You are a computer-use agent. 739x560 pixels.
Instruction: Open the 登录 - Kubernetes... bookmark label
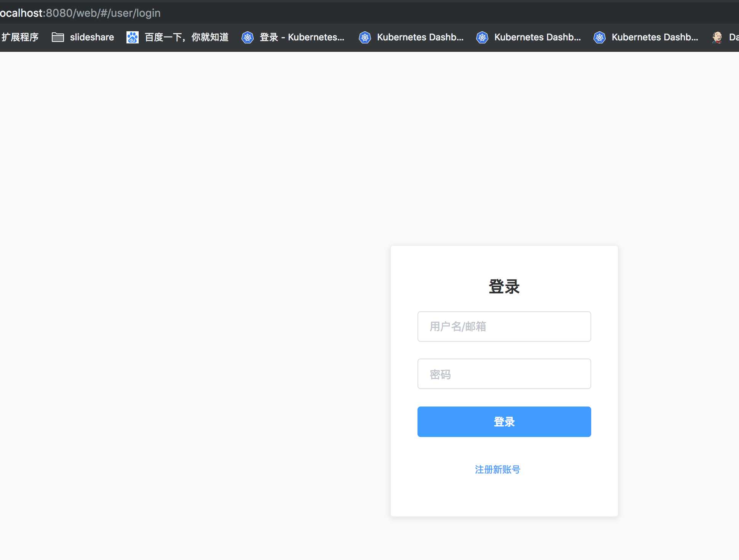pyautogui.click(x=302, y=37)
